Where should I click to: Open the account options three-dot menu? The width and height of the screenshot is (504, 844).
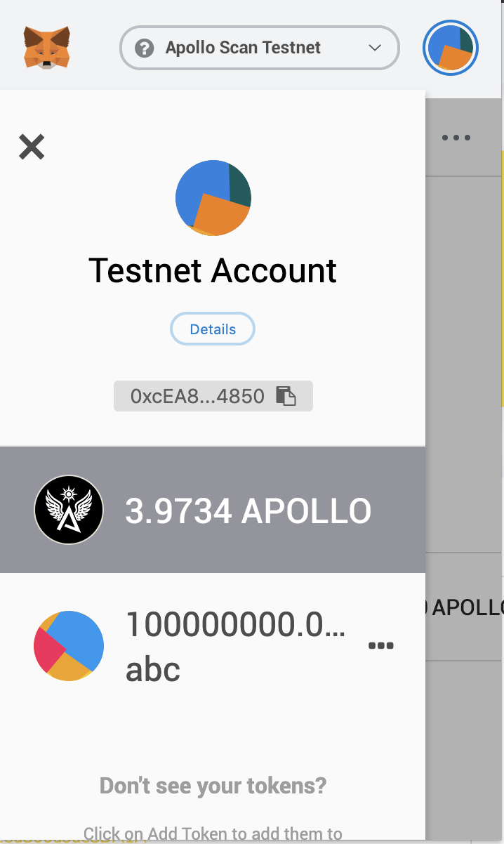(456, 138)
